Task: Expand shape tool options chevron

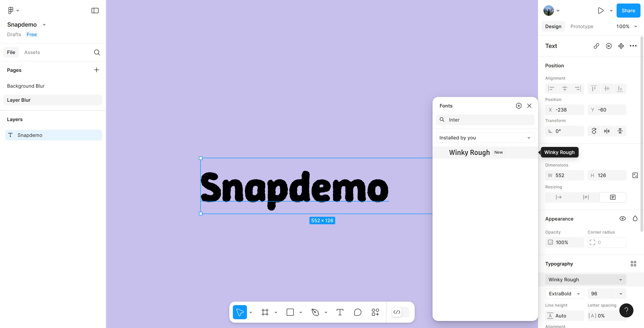Action: click(301, 312)
